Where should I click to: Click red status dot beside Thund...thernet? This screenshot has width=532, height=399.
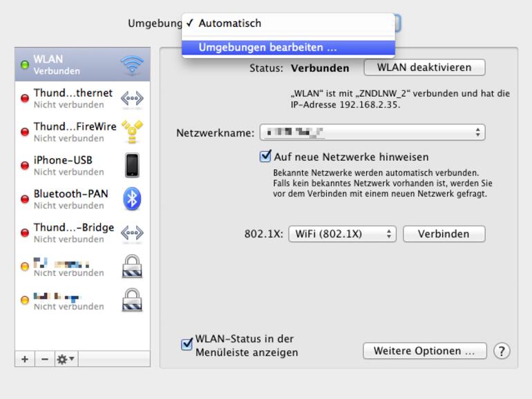(25, 98)
